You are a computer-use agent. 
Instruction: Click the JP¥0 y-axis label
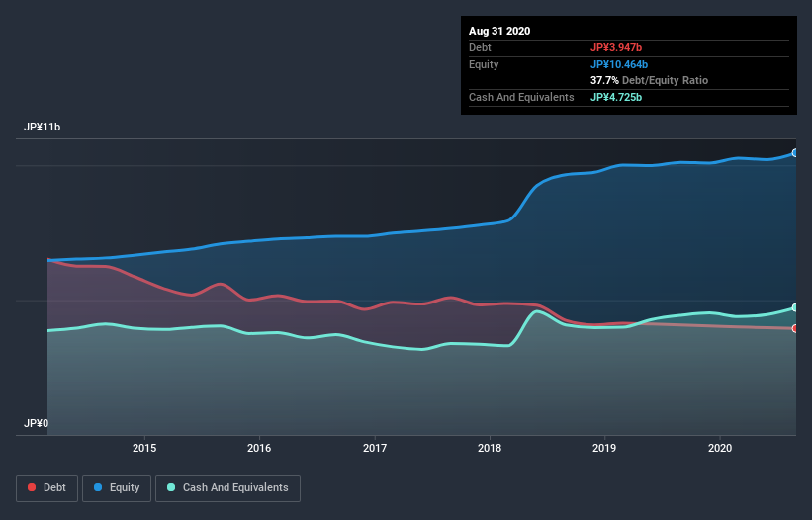click(37, 423)
